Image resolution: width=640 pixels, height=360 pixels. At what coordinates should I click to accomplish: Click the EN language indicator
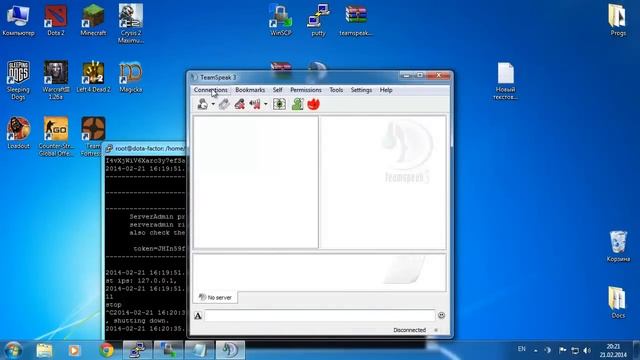point(521,349)
